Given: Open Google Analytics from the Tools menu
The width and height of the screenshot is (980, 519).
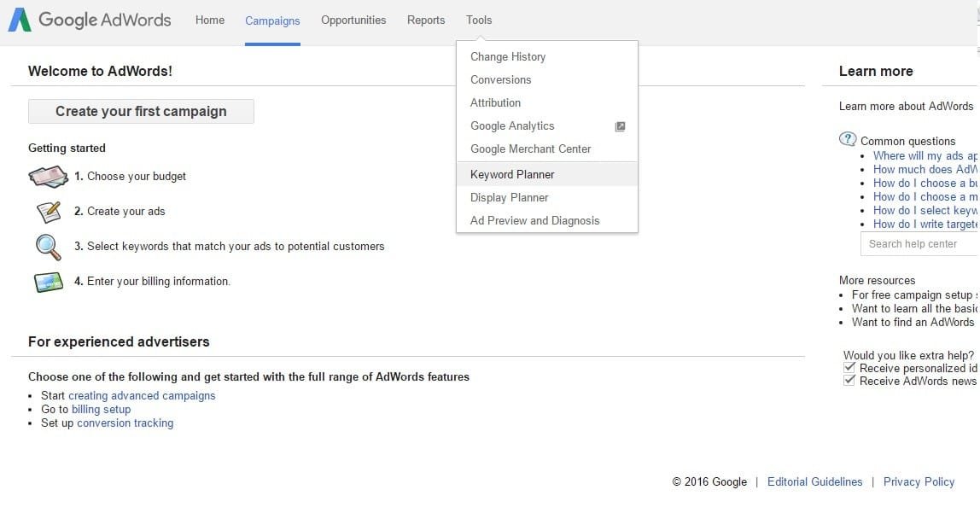Looking at the screenshot, I should (x=547, y=126).
